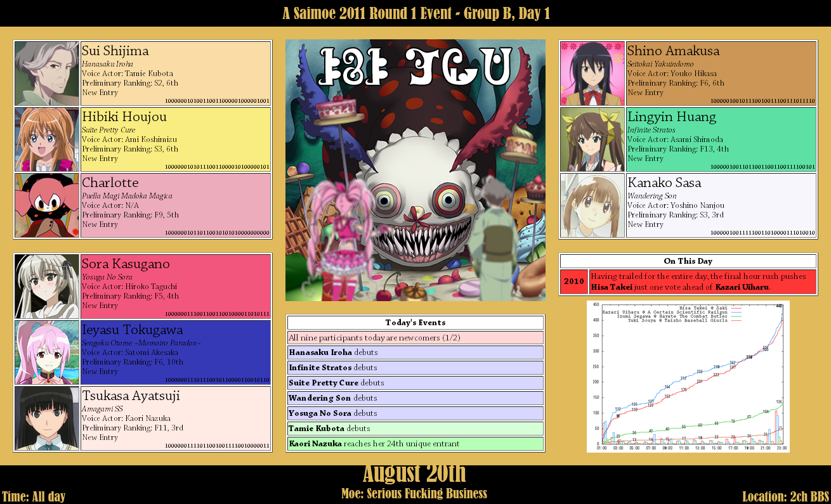
Task: Click 'Voice Actor: Hiroko Taguchi' line
Action: pyautogui.click(x=129, y=287)
